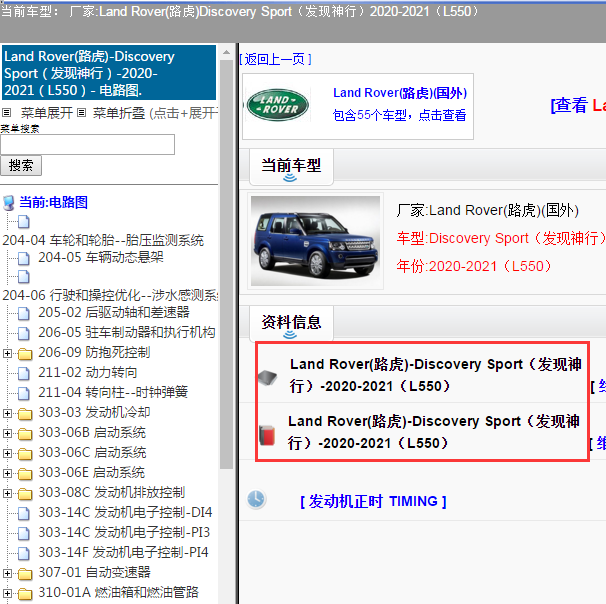Viewport: 606px width, 604px height.
Task: Expand the 307-01 自动变速器 node
Action: 7,573
